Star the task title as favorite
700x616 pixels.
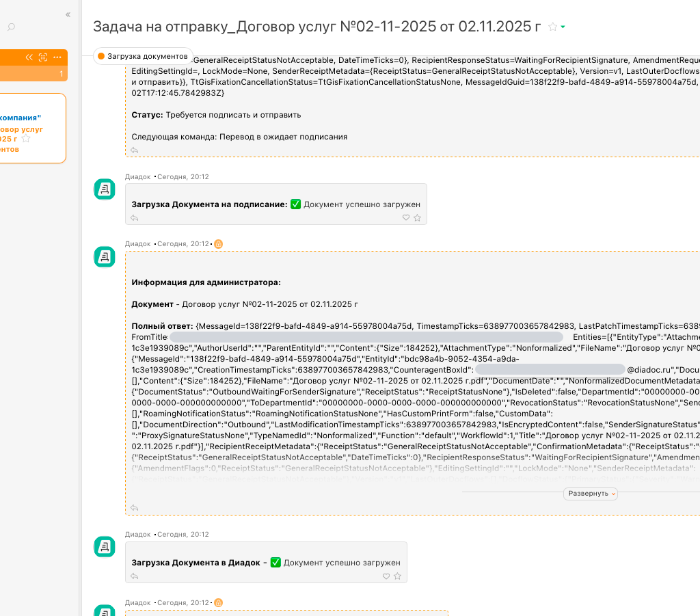coord(552,27)
